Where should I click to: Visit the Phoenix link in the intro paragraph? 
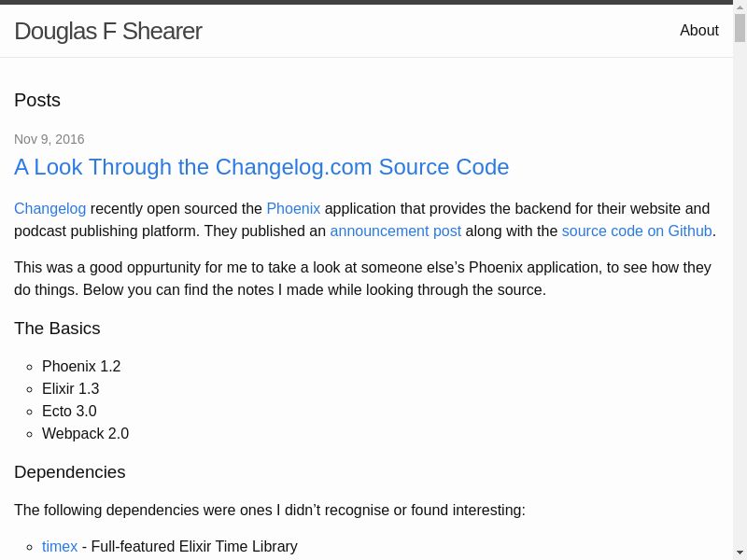click(293, 209)
